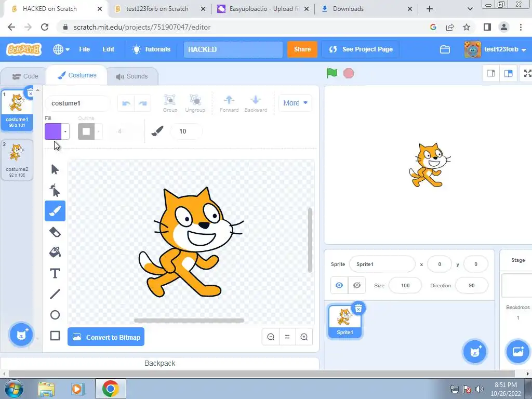Click the HACKED project title field
The width and height of the screenshot is (532, 399).
[233, 49]
